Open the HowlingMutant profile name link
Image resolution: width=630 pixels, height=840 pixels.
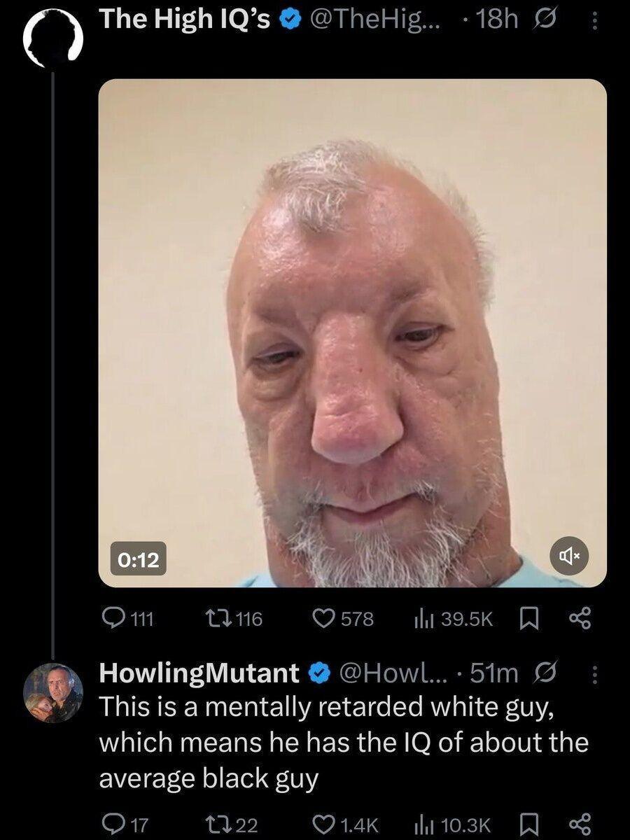(199, 673)
